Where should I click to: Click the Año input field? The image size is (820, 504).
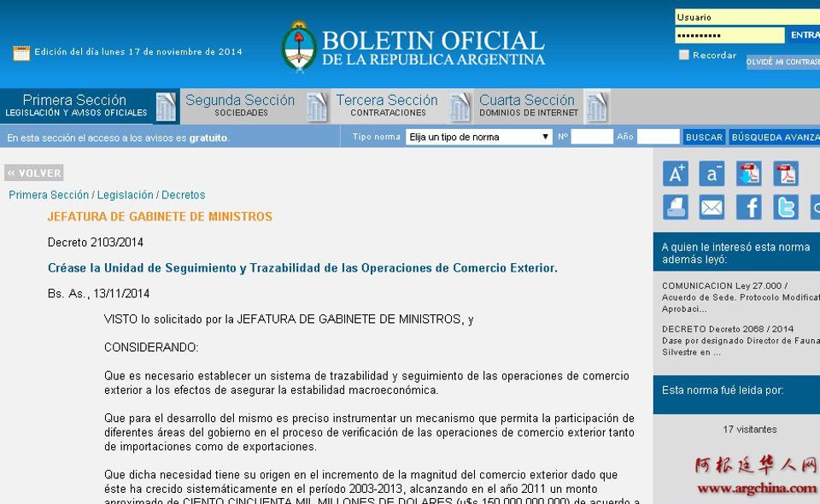click(658, 137)
